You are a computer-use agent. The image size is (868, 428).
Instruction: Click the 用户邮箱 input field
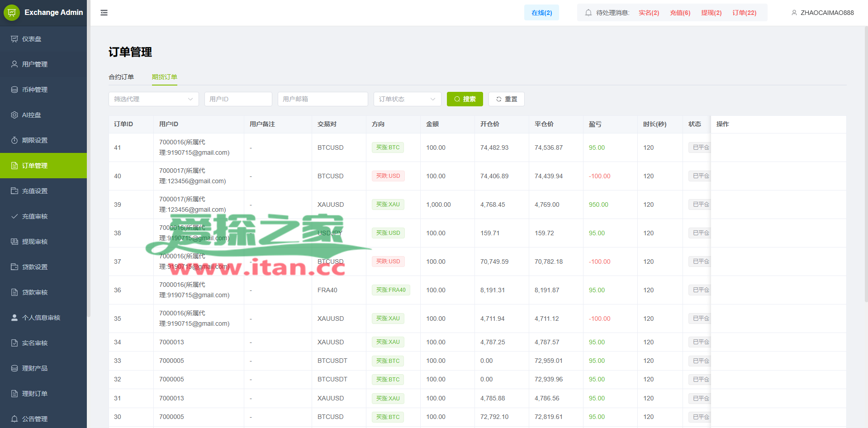pyautogui.click(x=323, y=99)
